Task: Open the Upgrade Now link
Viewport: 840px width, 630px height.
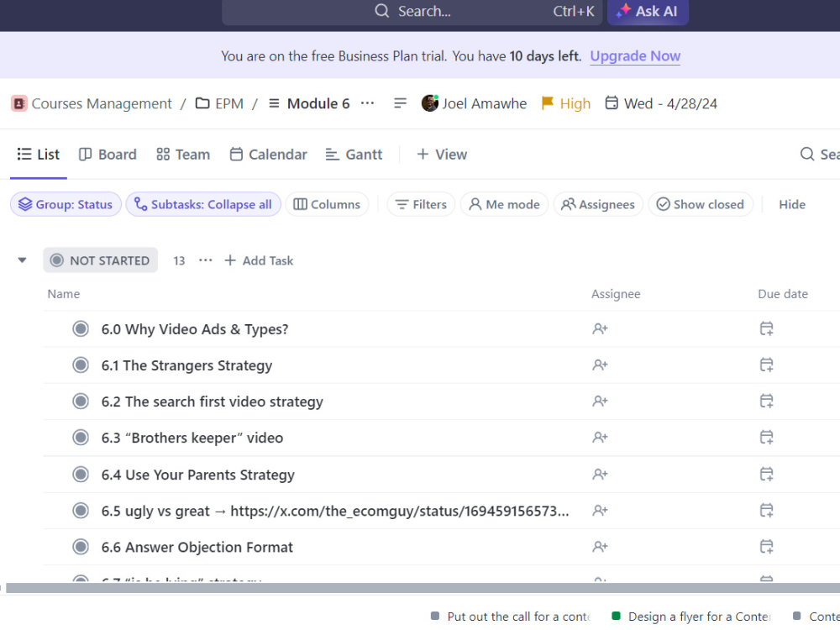Action: [635, 56]
